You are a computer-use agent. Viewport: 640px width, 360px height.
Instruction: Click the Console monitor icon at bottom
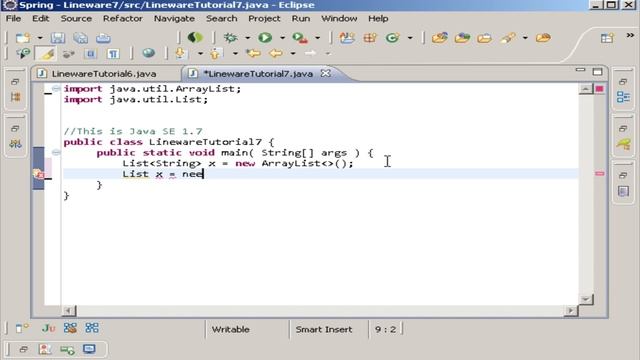(x=89, y=349)
